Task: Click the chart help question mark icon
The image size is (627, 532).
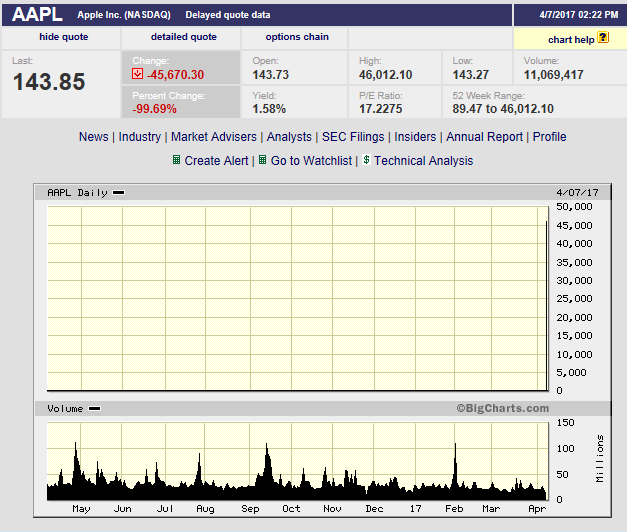Action: click(604, 38)
